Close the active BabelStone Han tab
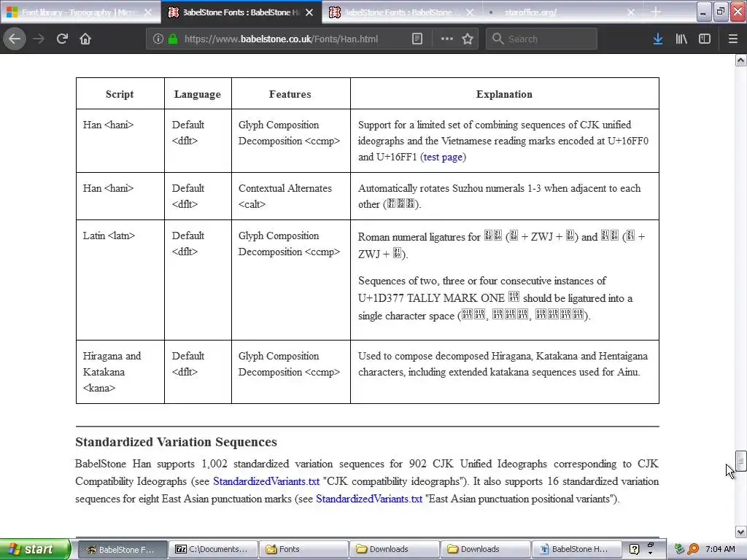 click(x=309, y=12)
